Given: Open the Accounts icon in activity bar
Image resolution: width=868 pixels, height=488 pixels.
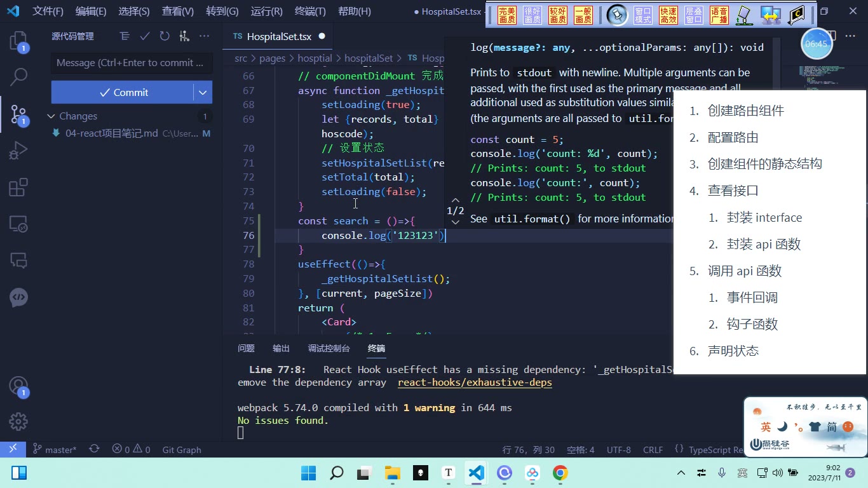Looking at the screenshot, I should tap(18, 386).
